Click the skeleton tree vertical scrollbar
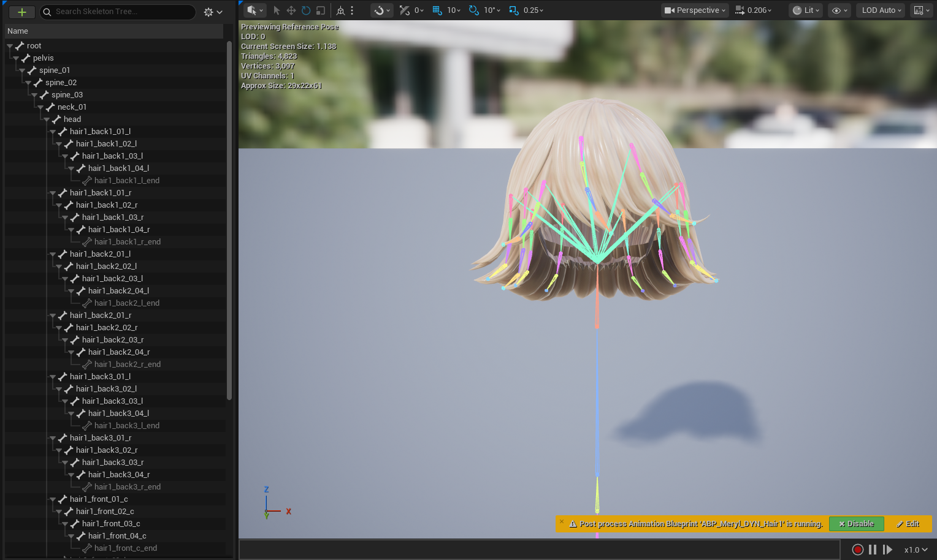937x560 pixels. point(229,221)
